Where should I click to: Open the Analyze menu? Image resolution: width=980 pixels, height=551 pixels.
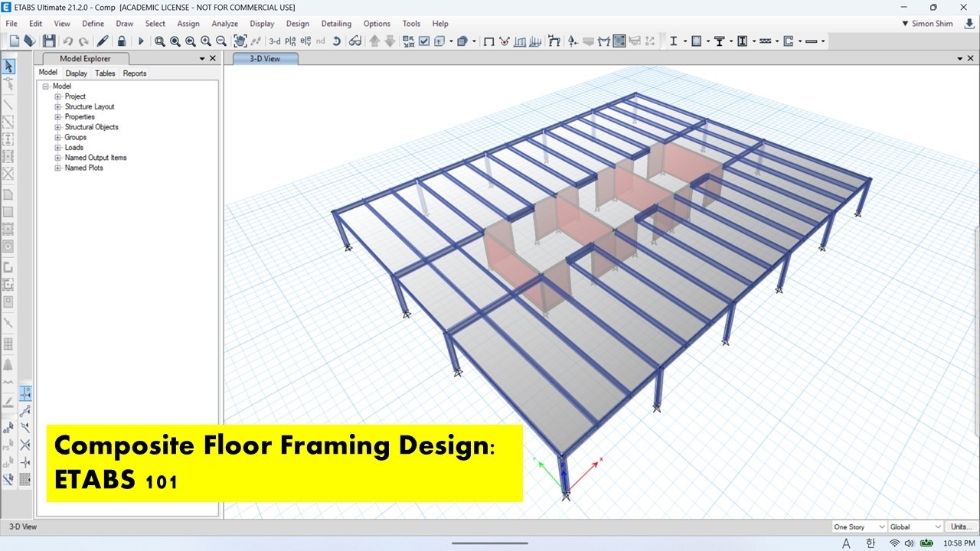pyautogui.click(x=225, y=24)
